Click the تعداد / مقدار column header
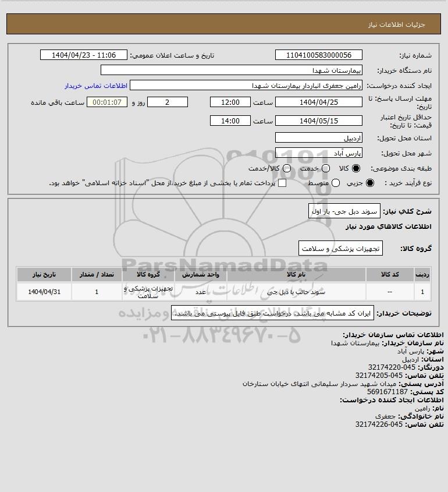448x492 pixels. (97, 275)
